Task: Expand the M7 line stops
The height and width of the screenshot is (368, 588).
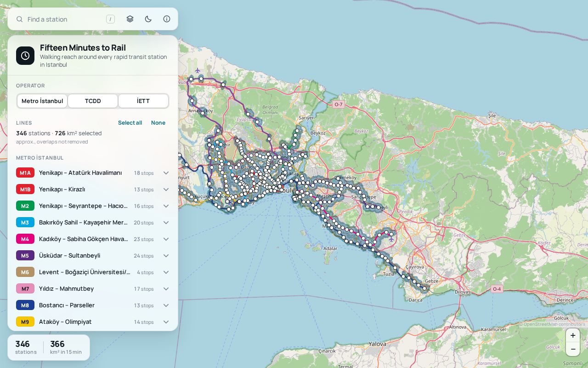Action: (166, 289)
